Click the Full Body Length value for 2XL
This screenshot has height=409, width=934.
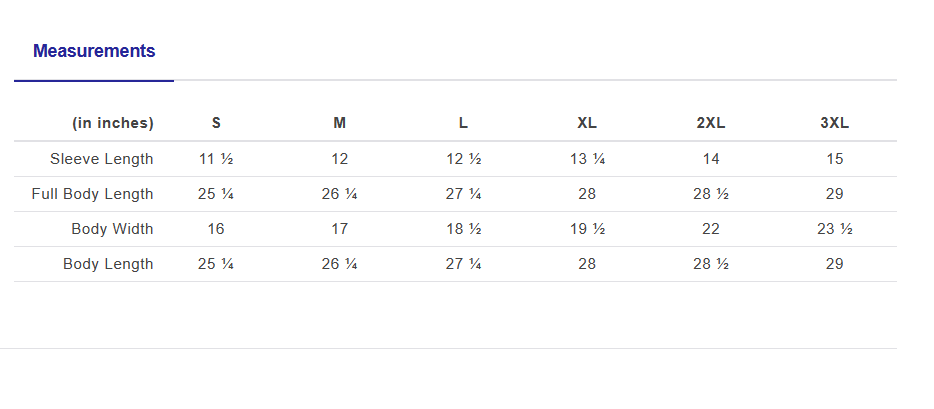pyautogui.click(x=711, y=194)
